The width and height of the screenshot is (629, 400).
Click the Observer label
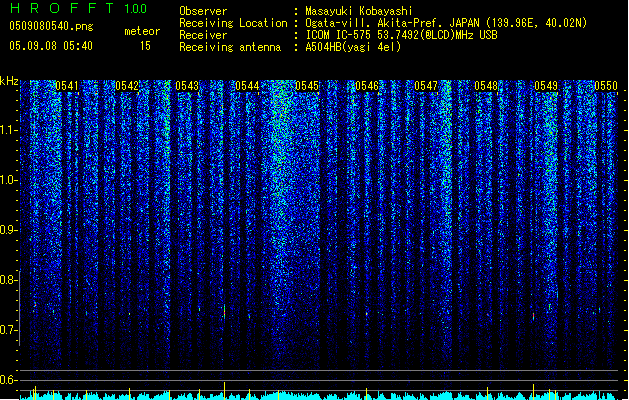[203, 11]
